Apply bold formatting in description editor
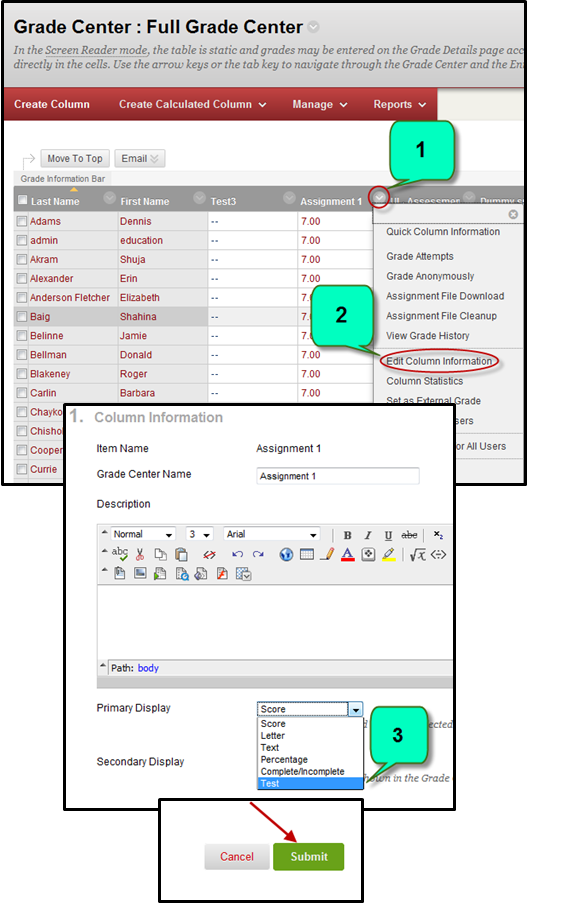581x903 pixels. coord(347,535)
